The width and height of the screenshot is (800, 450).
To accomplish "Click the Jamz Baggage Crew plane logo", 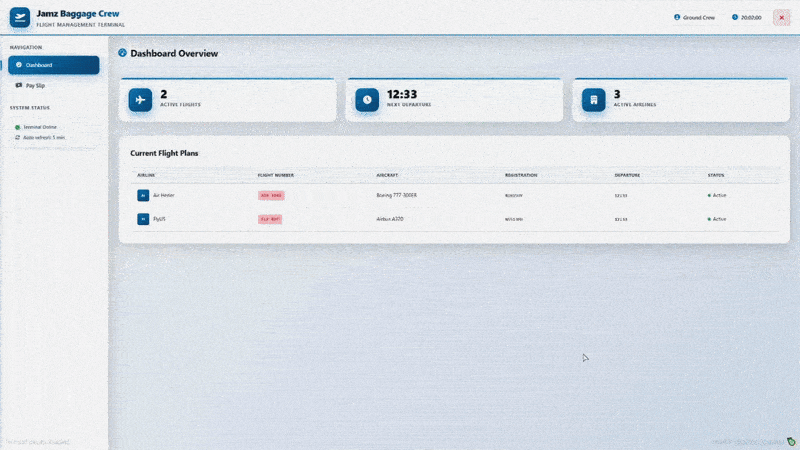I will (20, 17).
